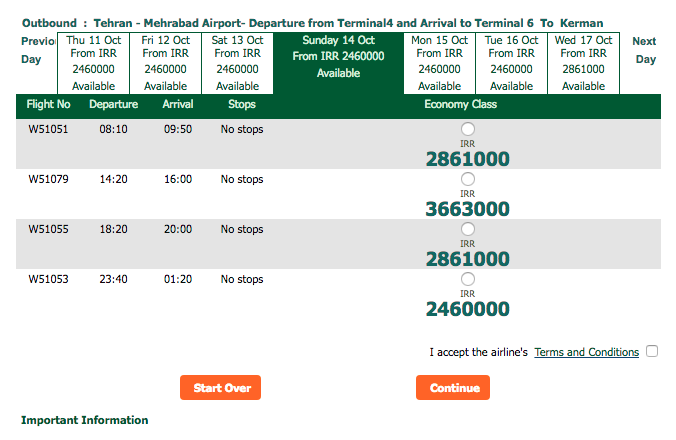Click the Economy Class column header

(x=460, y=104)
